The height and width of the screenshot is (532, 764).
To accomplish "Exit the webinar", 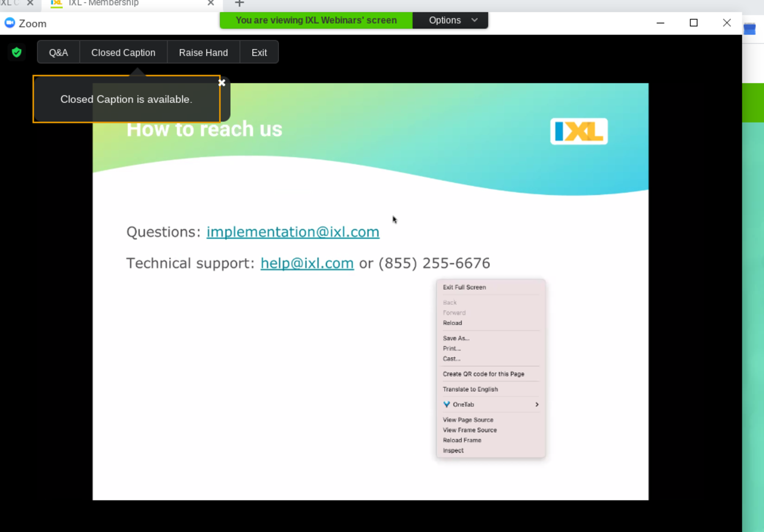I will tap(259, 53).
